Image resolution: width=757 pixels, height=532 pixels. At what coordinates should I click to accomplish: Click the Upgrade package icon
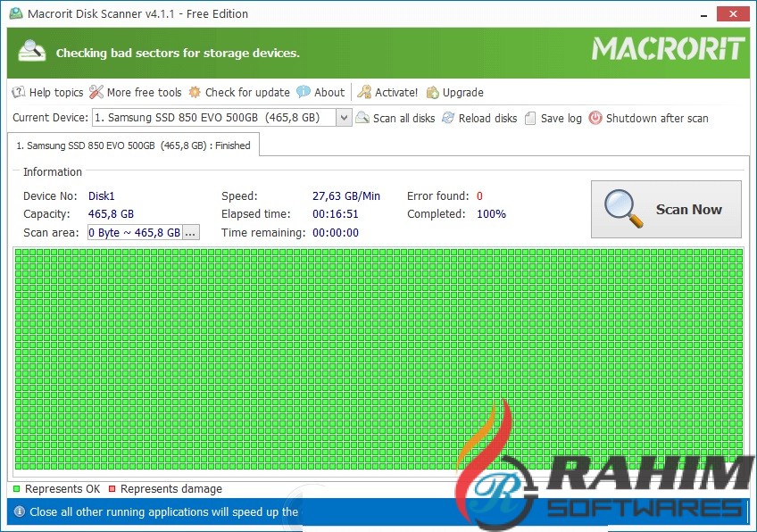(433, 92)
